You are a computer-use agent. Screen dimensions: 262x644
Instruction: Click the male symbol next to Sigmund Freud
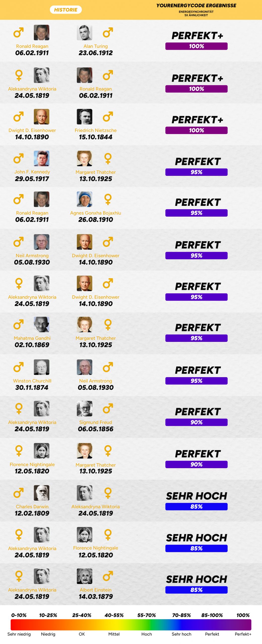[x=108, y=409]
